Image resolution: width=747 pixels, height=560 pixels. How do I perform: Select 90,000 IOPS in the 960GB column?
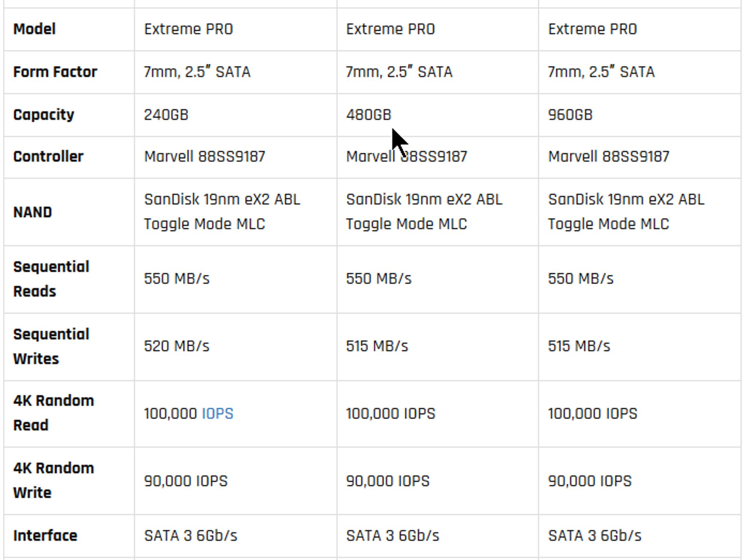coord(590,481)
